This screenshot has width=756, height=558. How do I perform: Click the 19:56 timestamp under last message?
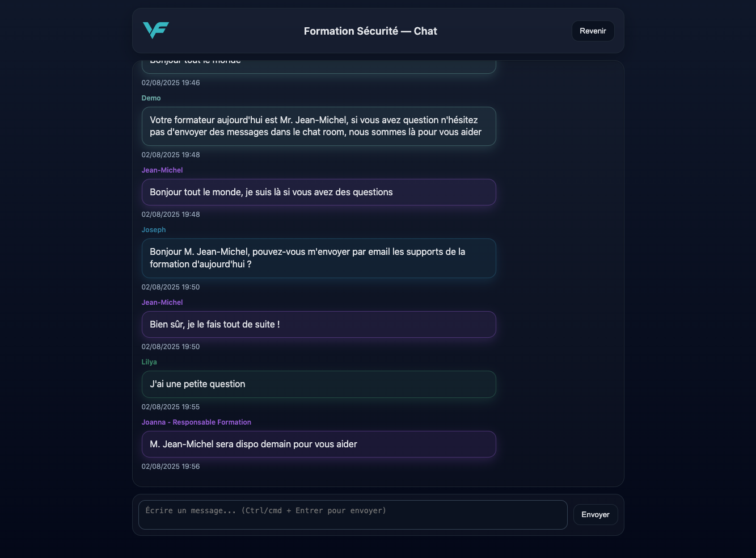[x=171, y=467]
